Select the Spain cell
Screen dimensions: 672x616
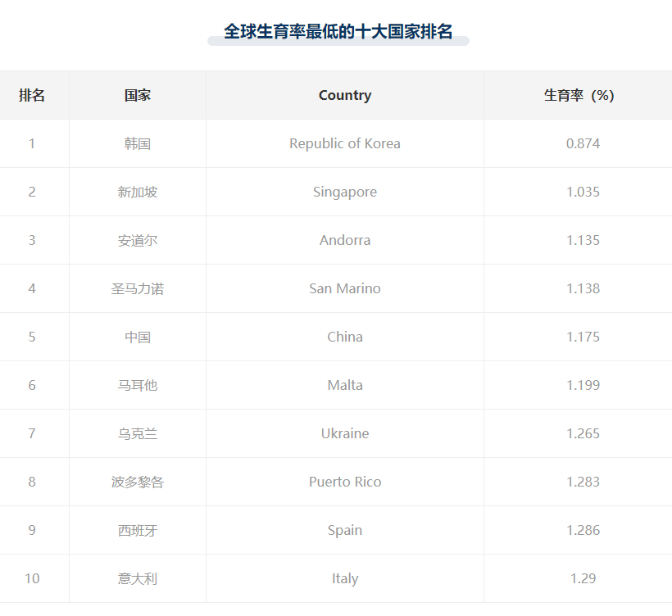[x=345, y=531]
